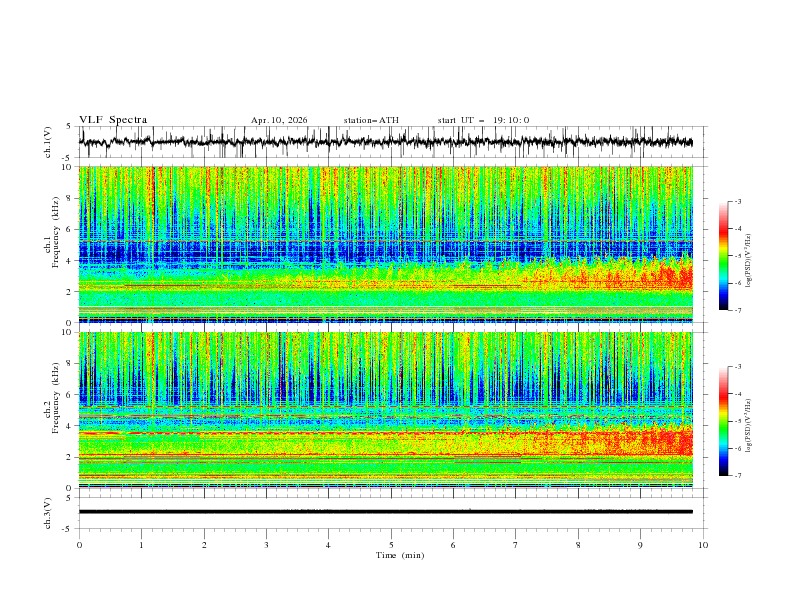
Task: Click the '5' tick on the time axis
Action: pos(391,545)
